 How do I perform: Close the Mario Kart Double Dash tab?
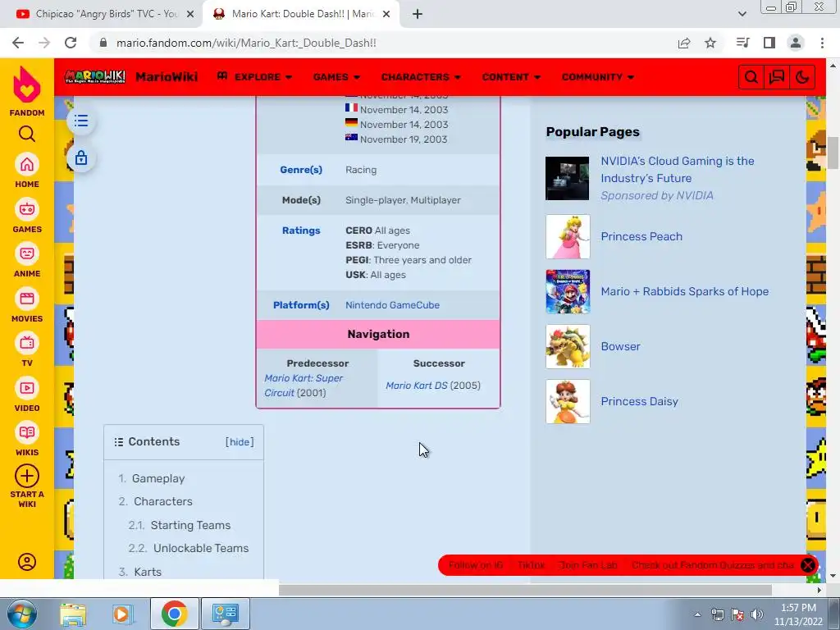387,15
